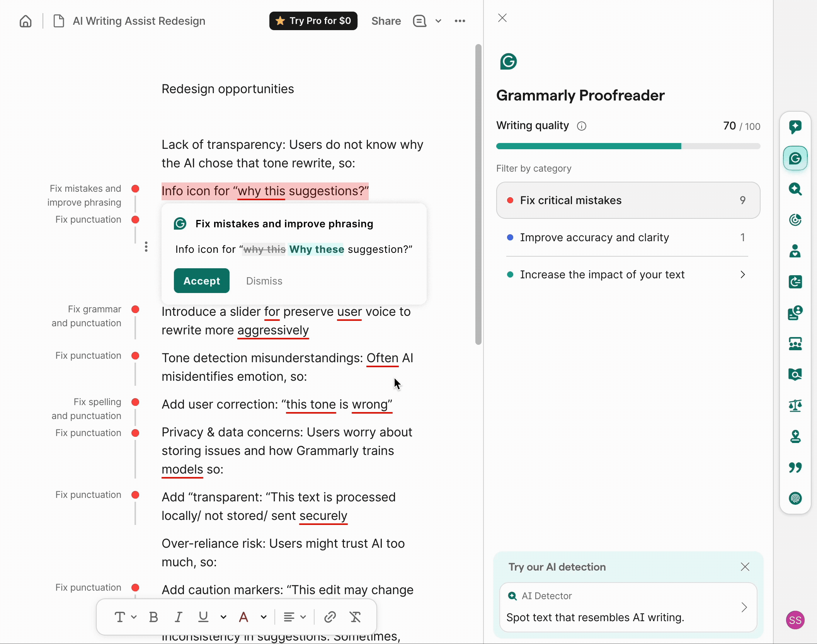The image size is (817, 644).
Task: Go to home via house icon
Action: [26, 21]
